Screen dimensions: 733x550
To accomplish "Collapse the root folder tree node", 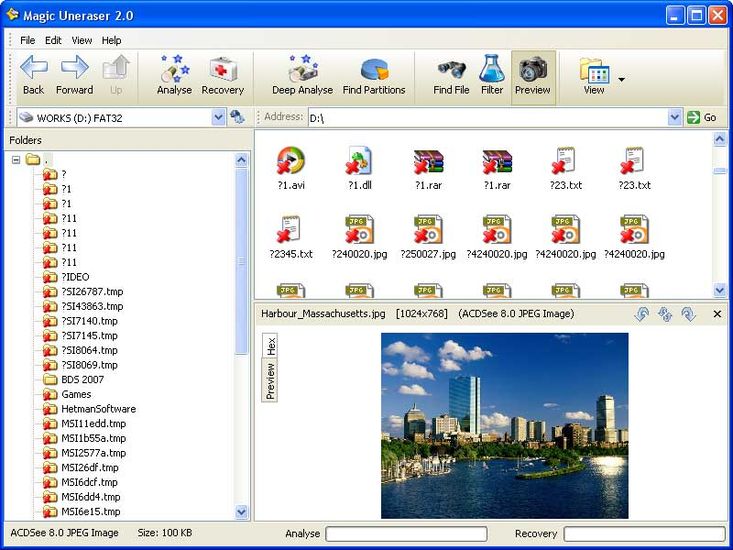I will click(x=16, y=160).
